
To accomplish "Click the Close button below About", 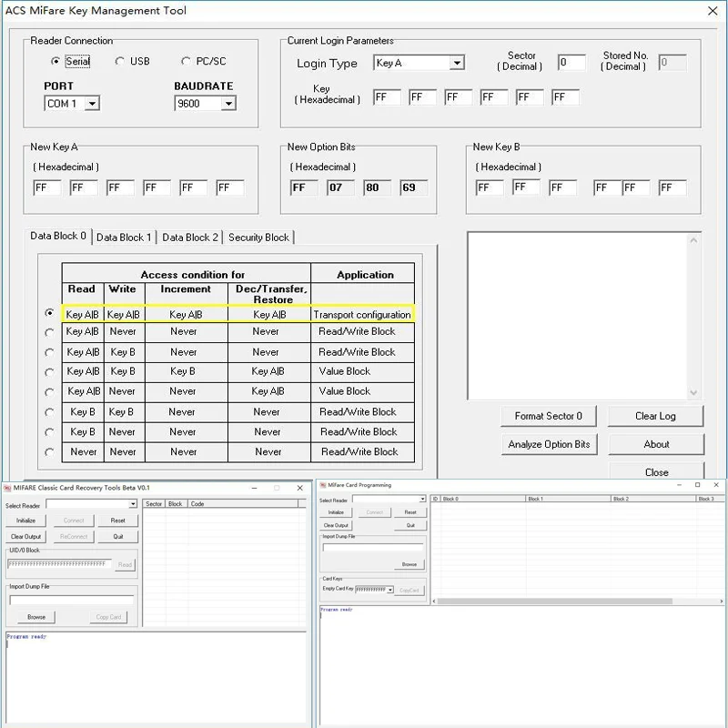I will pos(656,470).
